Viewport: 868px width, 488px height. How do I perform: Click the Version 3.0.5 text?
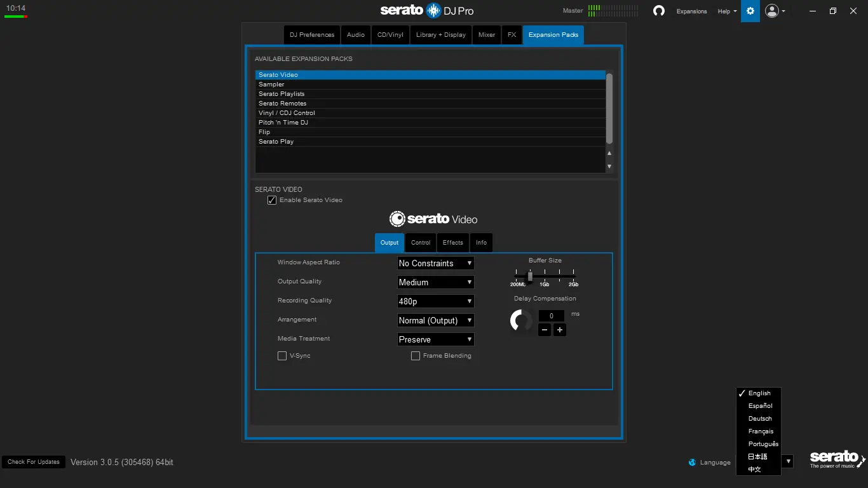point(122,463)
